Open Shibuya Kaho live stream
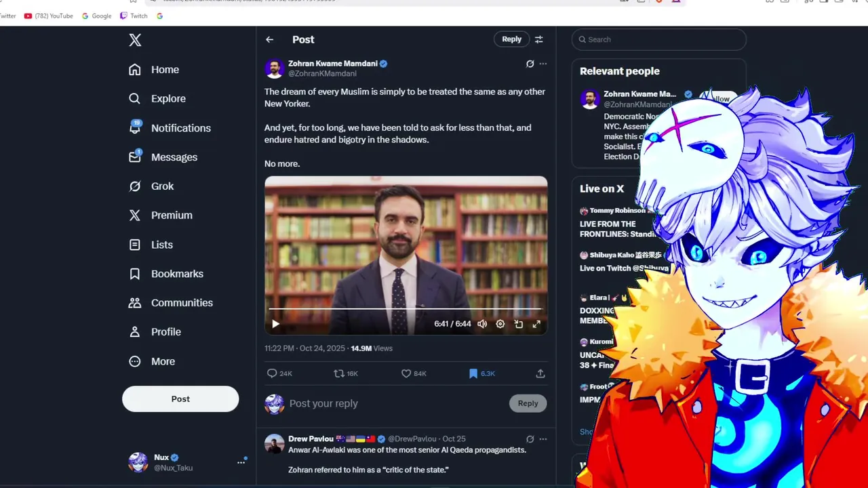The width and height of the screenshot is (868, 488). click(x=623, y=262)
